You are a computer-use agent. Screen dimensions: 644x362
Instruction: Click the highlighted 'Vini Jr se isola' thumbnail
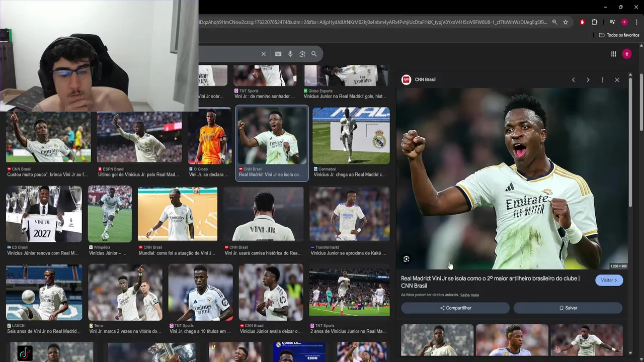272,136
